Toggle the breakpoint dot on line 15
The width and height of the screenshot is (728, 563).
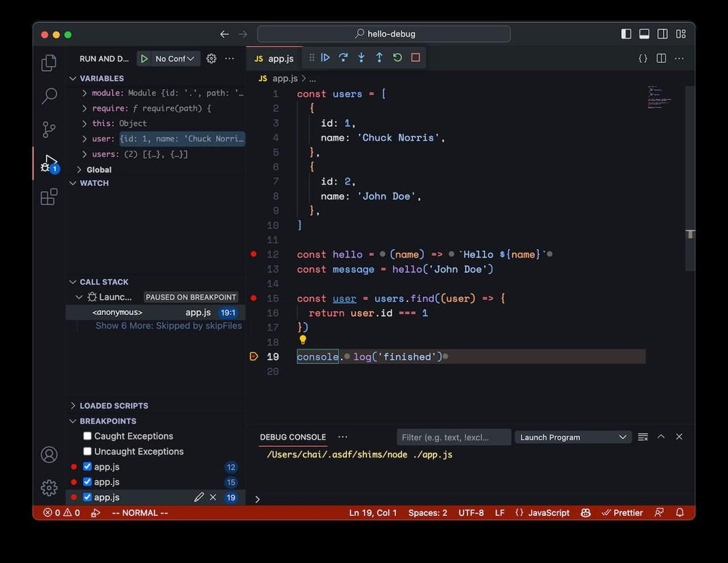[253, 298]
